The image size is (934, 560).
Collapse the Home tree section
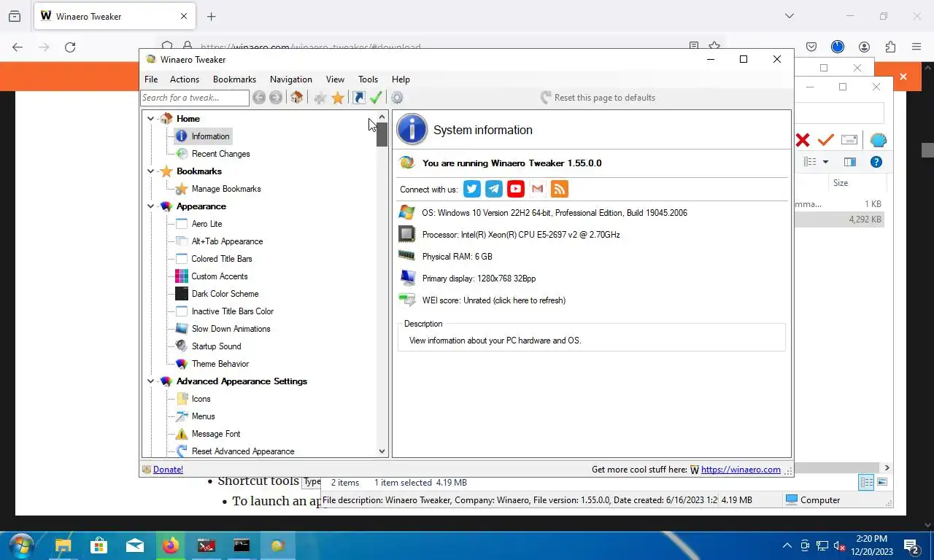click(x=151, y=119)
